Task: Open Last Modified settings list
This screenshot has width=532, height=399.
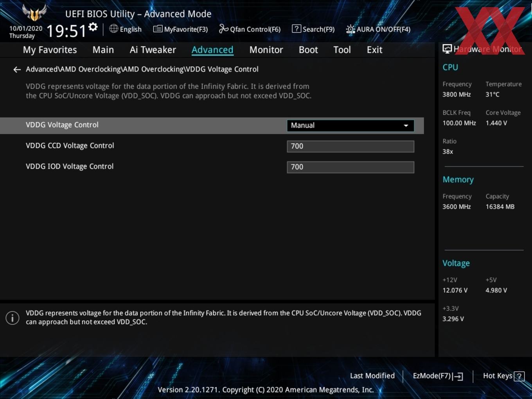Action: (372, 376)
